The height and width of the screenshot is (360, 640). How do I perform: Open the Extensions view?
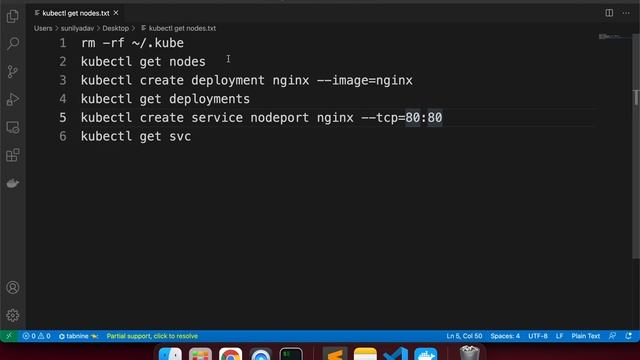(13, 155)
